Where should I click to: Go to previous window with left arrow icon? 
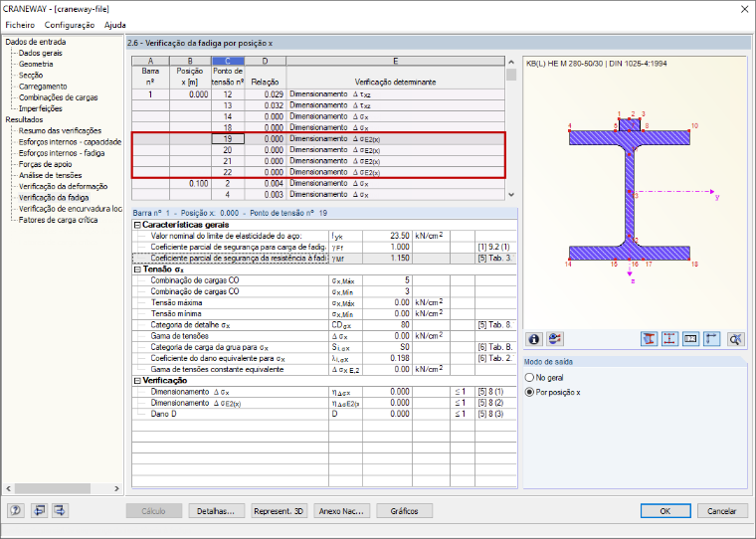pos(39,510)
